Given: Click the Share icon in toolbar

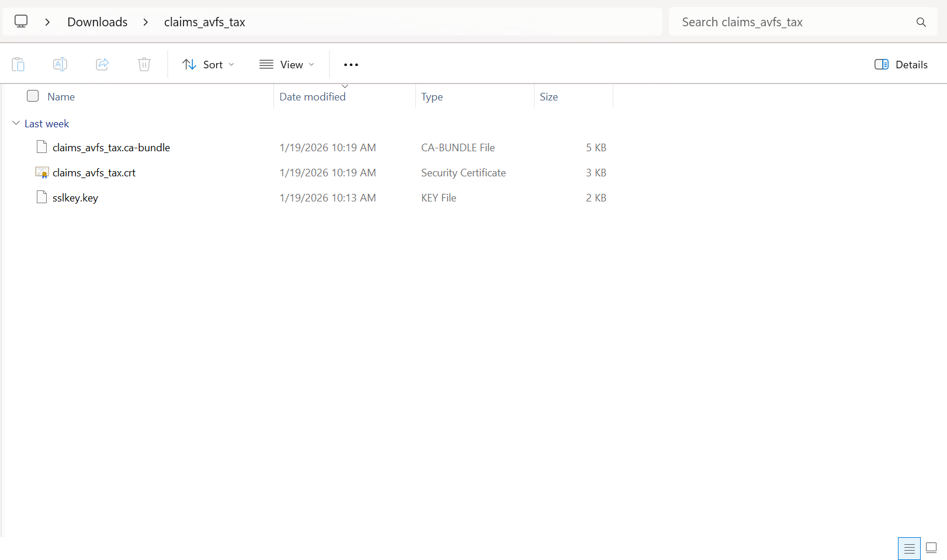Looking at the screenshot, I should [x=102, y=64].
